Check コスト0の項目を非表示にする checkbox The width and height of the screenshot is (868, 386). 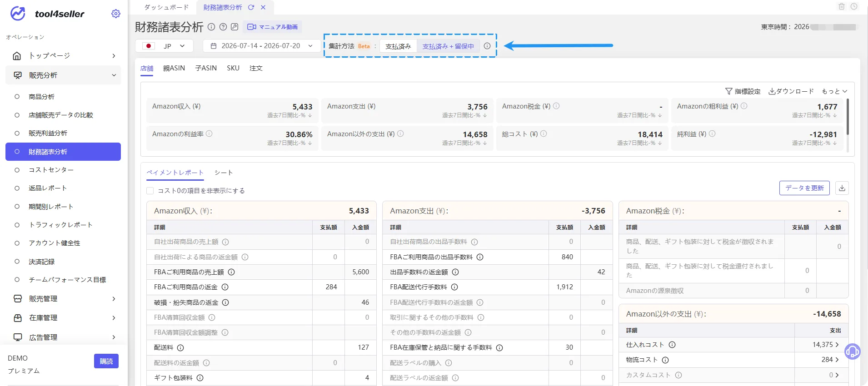pos(150,191)
